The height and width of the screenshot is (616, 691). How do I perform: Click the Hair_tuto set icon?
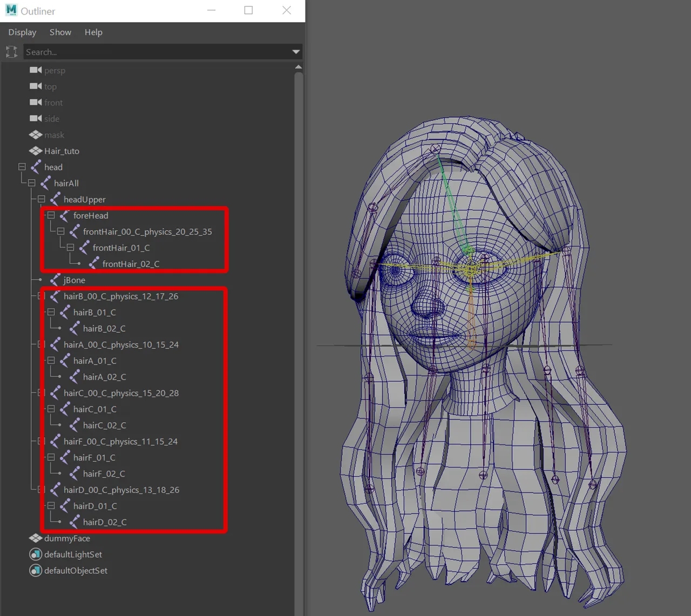35,151
